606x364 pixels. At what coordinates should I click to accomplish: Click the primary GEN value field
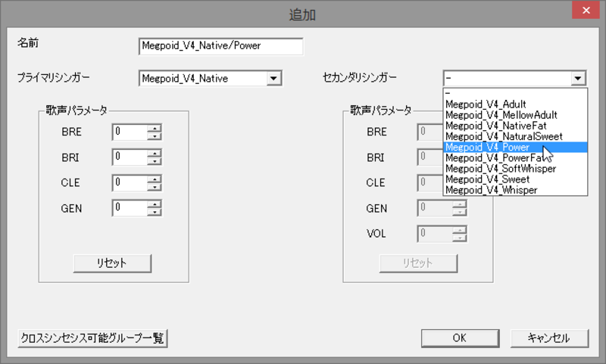pyautogui.click(x=130, y=208)
